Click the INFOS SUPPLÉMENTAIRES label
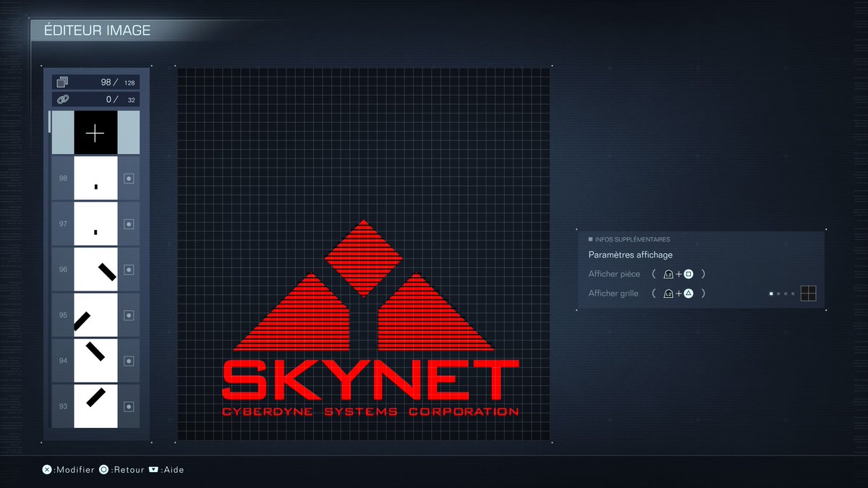 (632, 239)
